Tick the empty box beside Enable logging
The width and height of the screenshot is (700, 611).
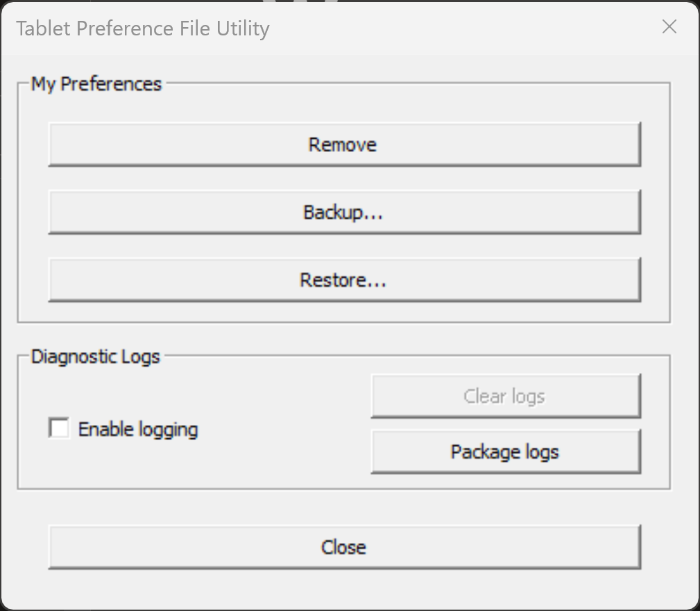60,428
